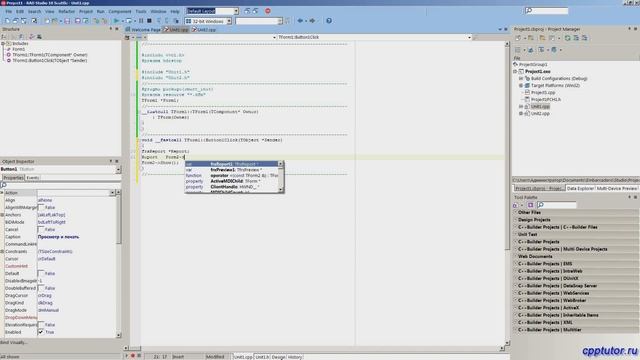The width and height of the screenshot is (640, 360).
Task: Switch to the Multi-Device Preview tab
Action: (616, 189)
